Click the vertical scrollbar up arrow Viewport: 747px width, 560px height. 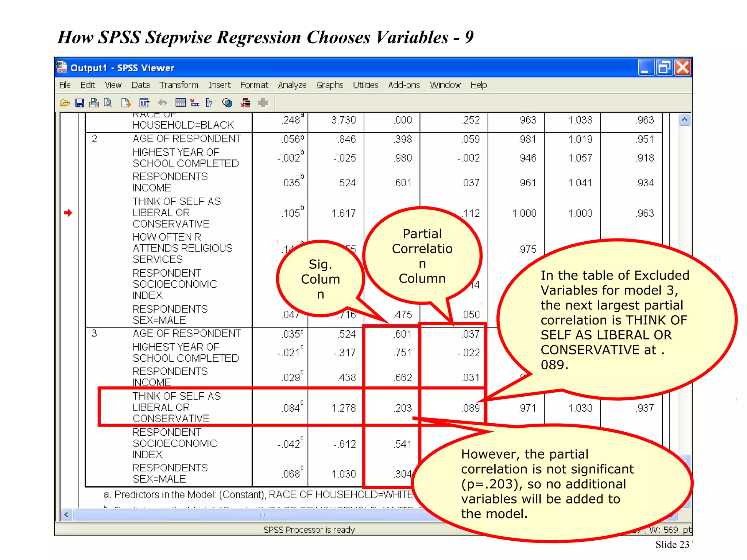tap(684, 120)
